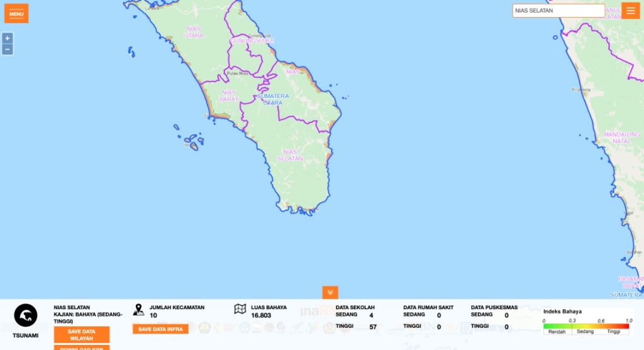
Task: Click SAVE DATA INFRA button
Action: click(160, 329)
